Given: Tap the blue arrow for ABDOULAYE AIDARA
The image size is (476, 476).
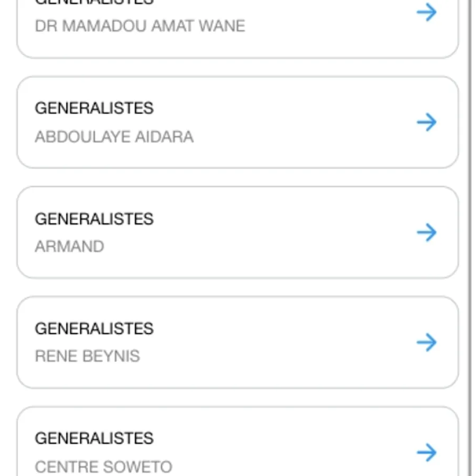Looking at the screenshot, I should [x=426, y=122].
